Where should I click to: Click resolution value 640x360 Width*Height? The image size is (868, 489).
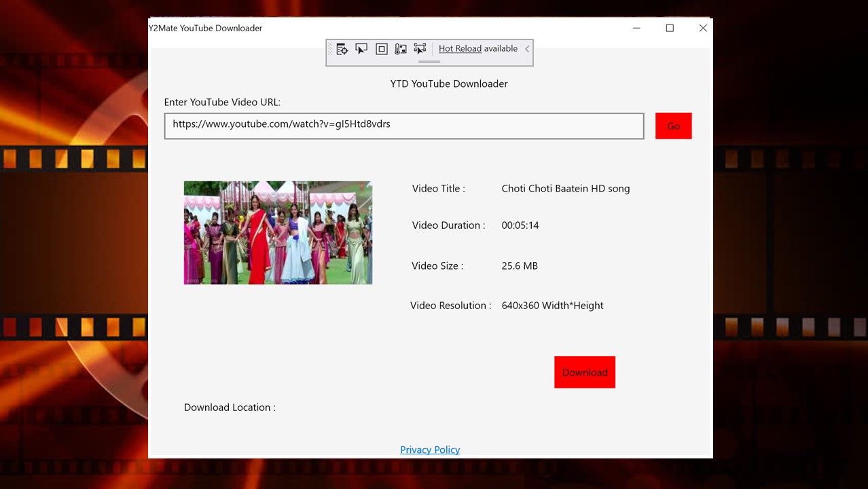click(x=552, y=306)
